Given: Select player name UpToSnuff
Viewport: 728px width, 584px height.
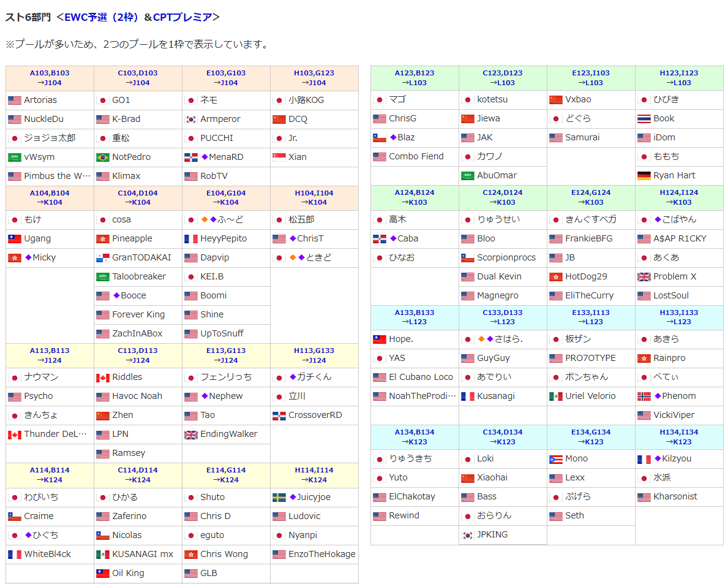Looking at the screenshot, I should coord(222,333).
